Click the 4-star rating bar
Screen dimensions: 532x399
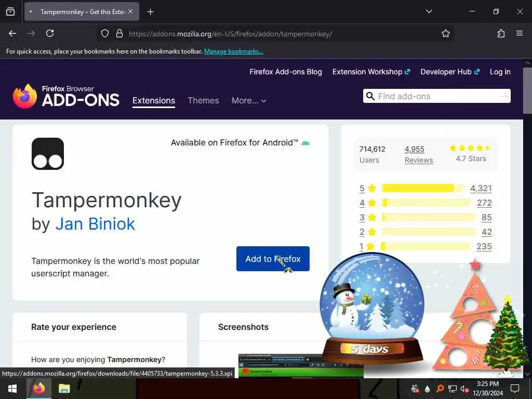click(426, 203)
